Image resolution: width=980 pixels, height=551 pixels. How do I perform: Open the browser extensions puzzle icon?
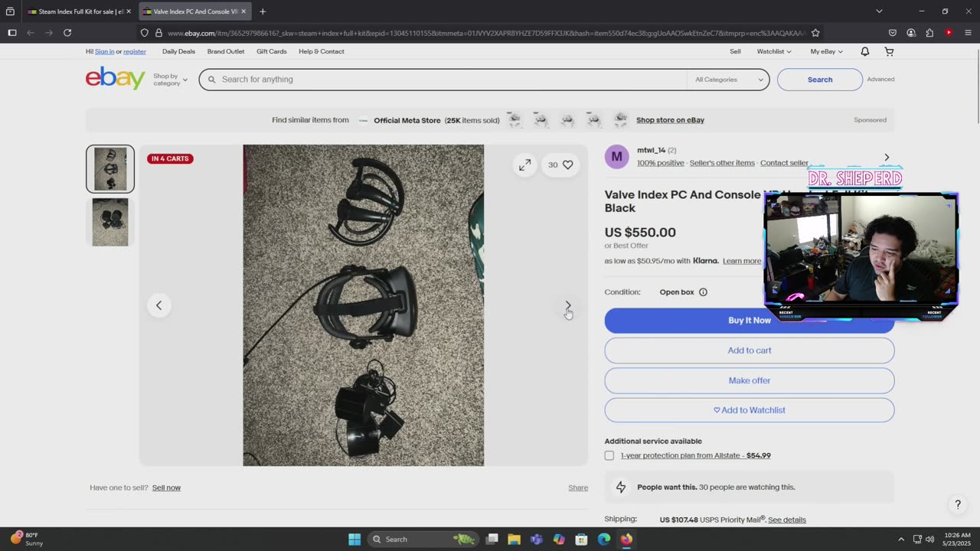click(x=929, y=33)
